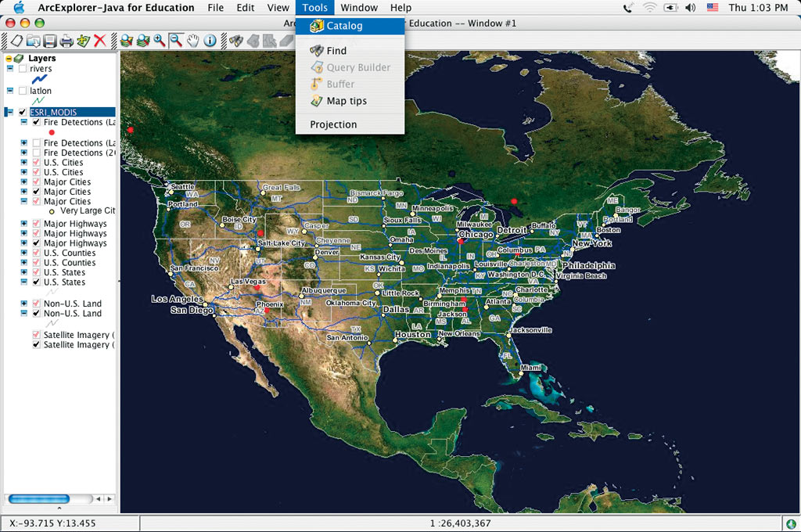This screenshot has width=801, height=532.
Task: Click the volume speaker icon
Action: point(690,7)
